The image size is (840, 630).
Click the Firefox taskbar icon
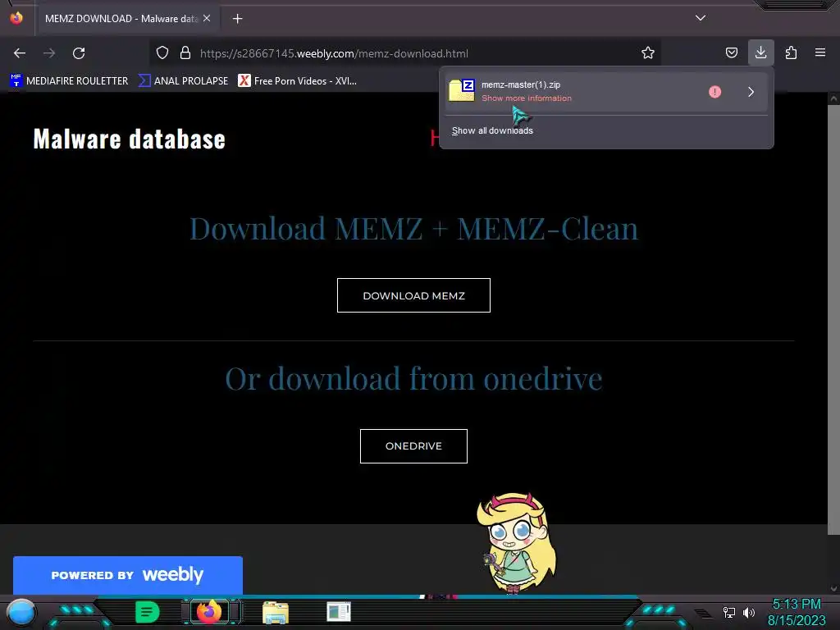209,611
